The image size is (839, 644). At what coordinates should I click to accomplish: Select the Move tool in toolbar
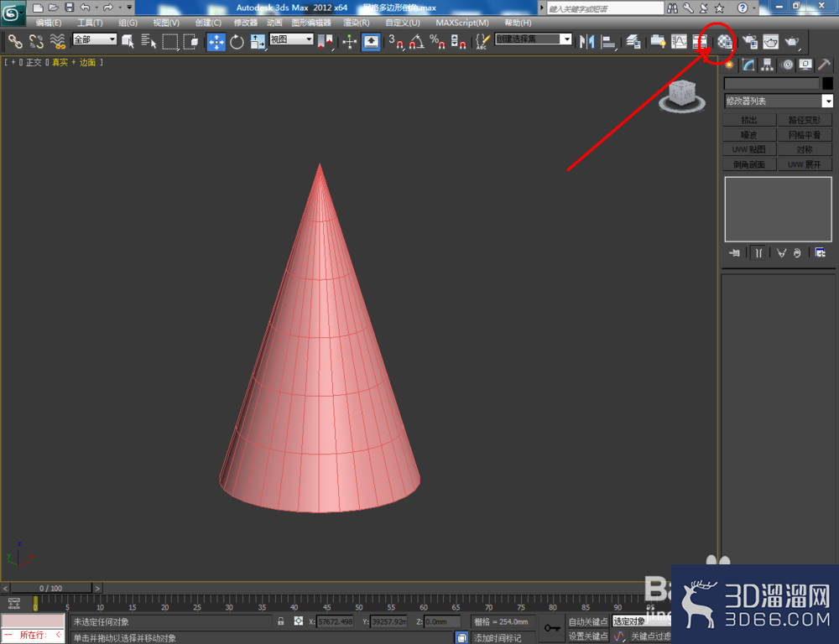click(216, 42)
